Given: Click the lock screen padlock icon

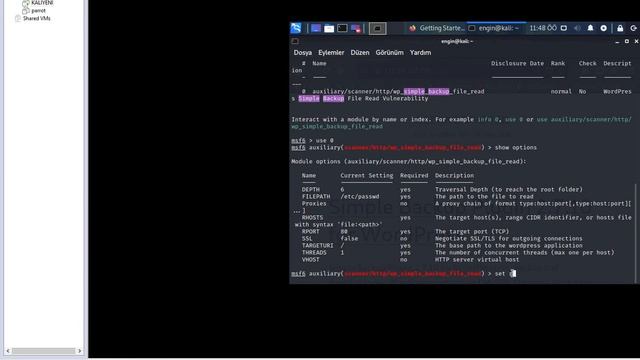Looking at the screenshot, I should coord(620,28).
